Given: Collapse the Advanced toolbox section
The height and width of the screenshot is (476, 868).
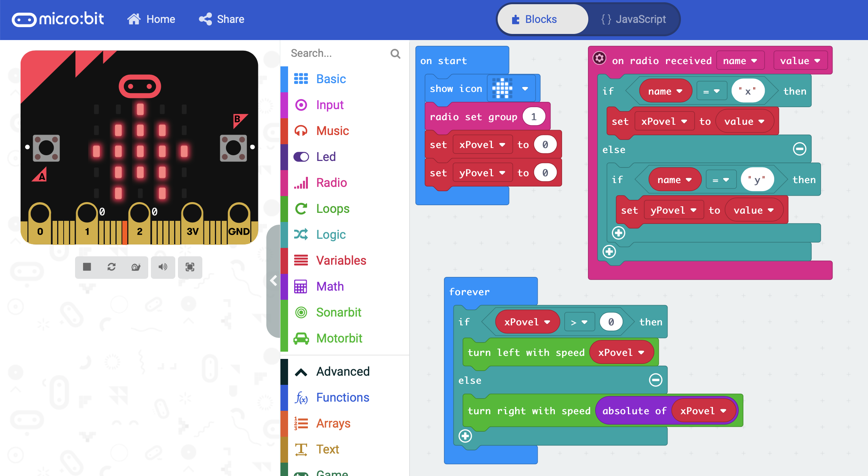Looking at the screenshot, I should (x=301, y=372).
